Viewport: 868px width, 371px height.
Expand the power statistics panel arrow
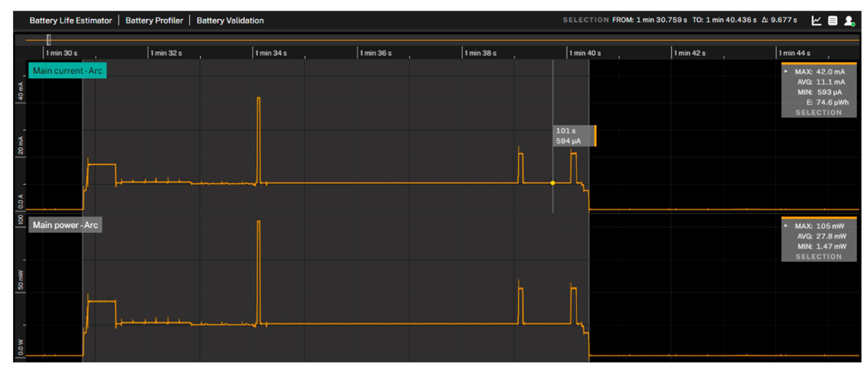pos(786,226)
